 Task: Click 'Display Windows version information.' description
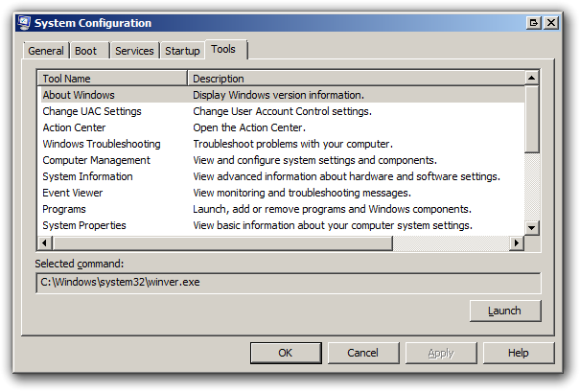[x=278, y=95]
